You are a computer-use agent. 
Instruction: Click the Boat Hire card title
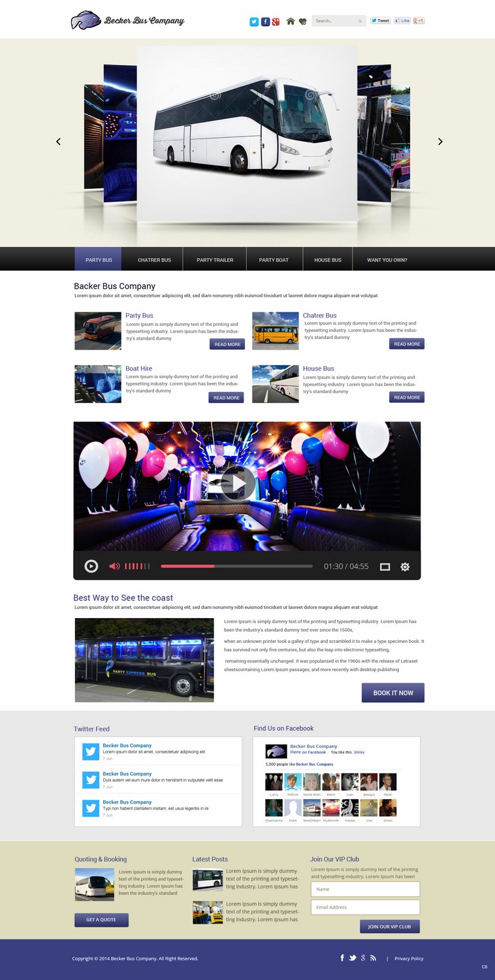[138, 368]
